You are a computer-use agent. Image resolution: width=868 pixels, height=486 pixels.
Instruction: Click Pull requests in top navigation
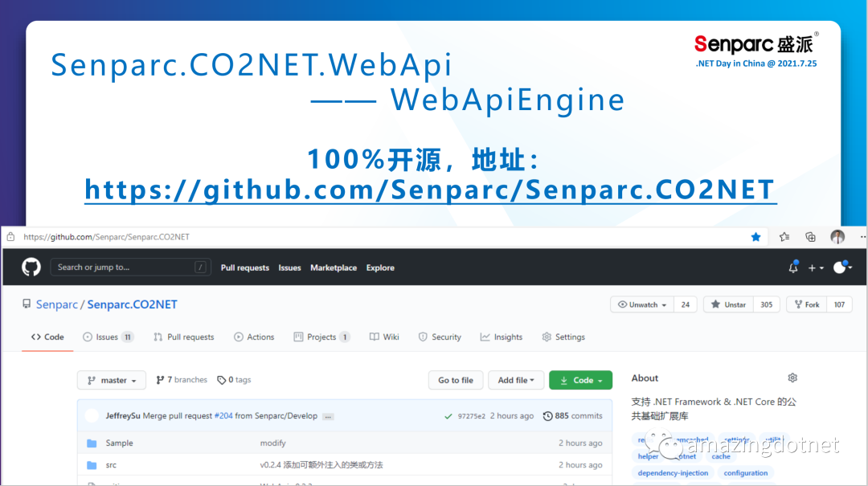[244, 268]
